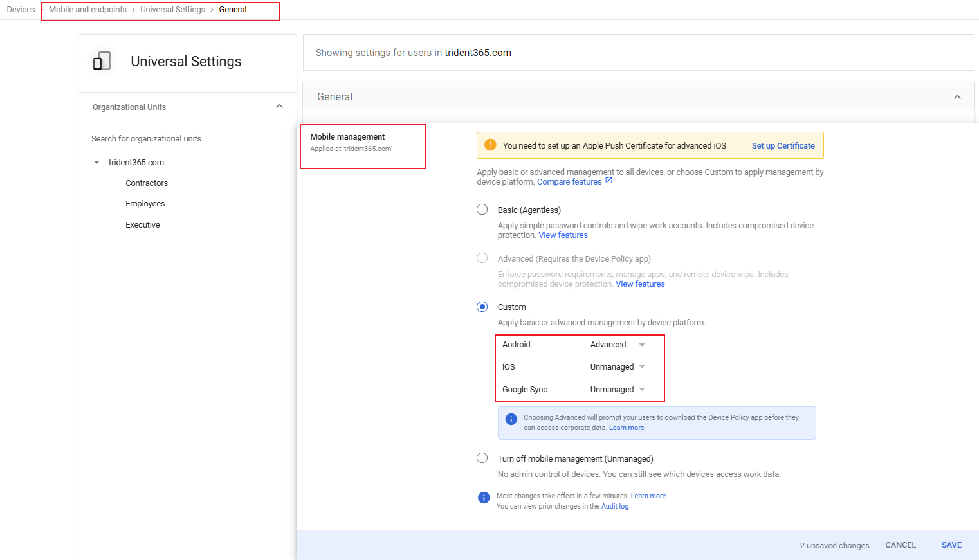
Task: Collapse the Organizational Units section
Action: coord(279,107)
